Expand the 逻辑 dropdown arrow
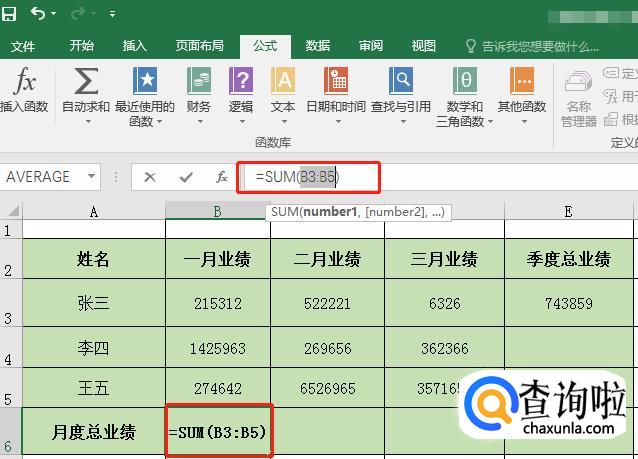 [x=243, y=122]
